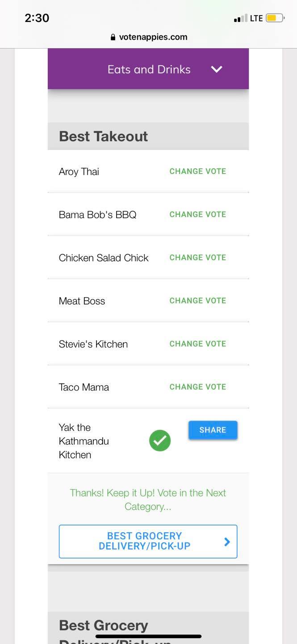Change vote for Aroy Thai

point(198,171)
